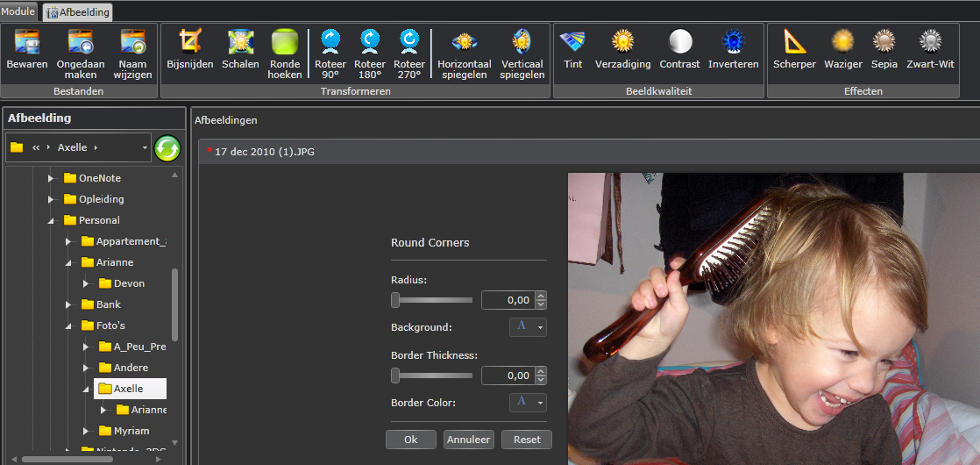The width and height of the screenshot is (980, 465).
Task: Click the green refresh folder button
Action: 167,148
